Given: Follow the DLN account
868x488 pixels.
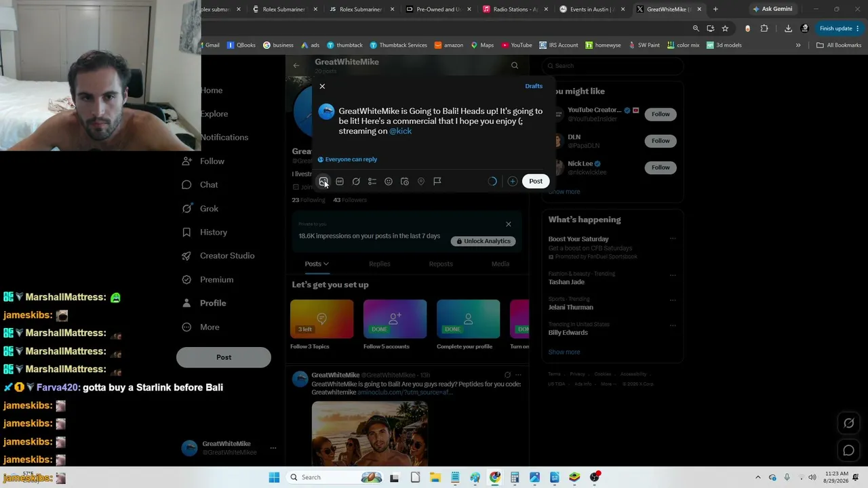Looking at the screenshot, I should click(x=660, y=141).
